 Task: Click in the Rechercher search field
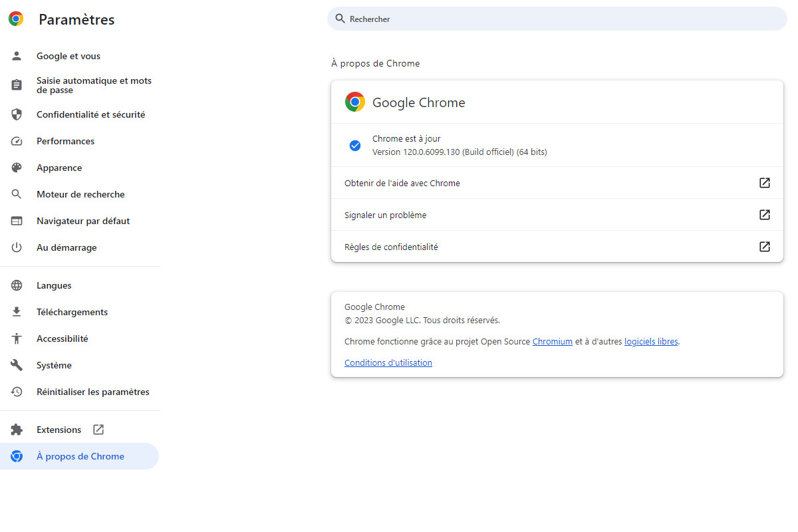point(557,19)
